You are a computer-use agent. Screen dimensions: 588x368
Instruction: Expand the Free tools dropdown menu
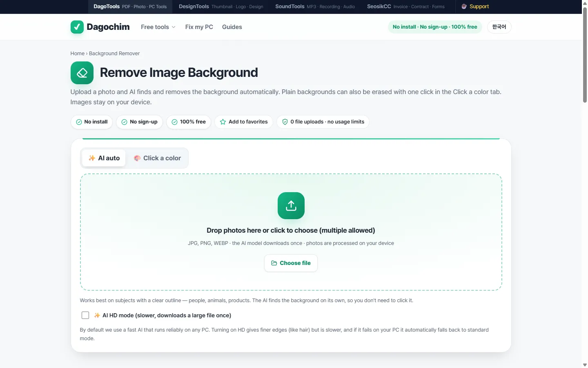(158, 27)
